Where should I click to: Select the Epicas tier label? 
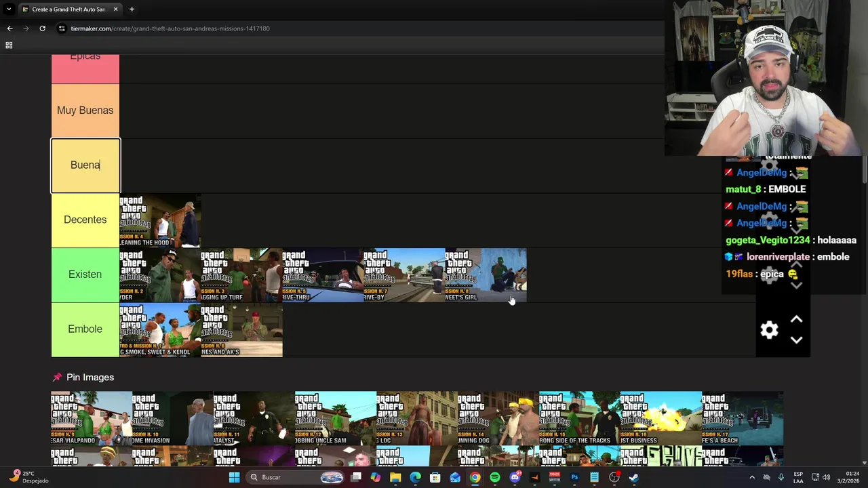tap(85, 68)
